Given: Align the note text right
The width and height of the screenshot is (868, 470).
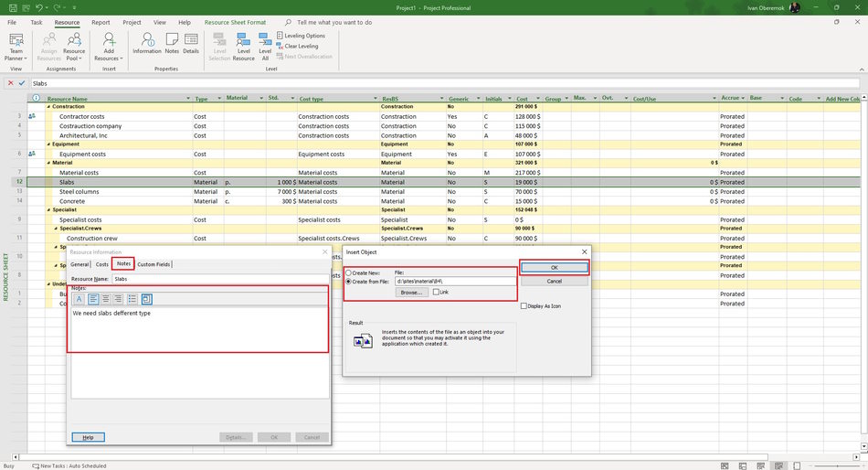Looking at the screenshot, I should click(118, 299).
